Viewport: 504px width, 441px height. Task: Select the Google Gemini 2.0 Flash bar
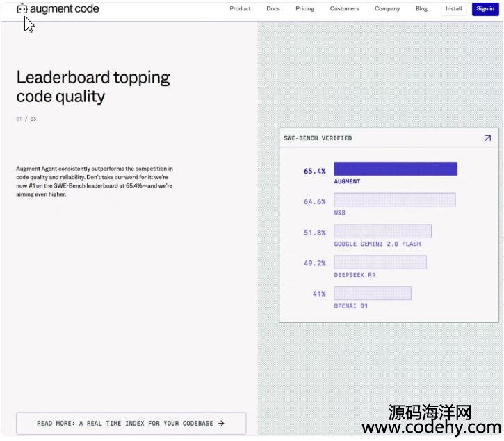point(382,231)
